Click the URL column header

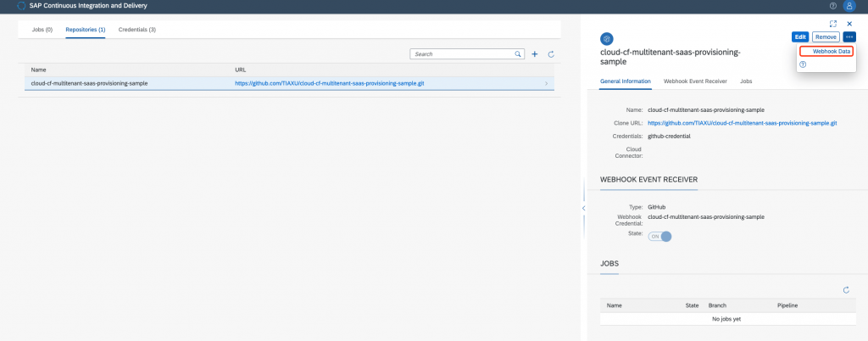[240, 70]
